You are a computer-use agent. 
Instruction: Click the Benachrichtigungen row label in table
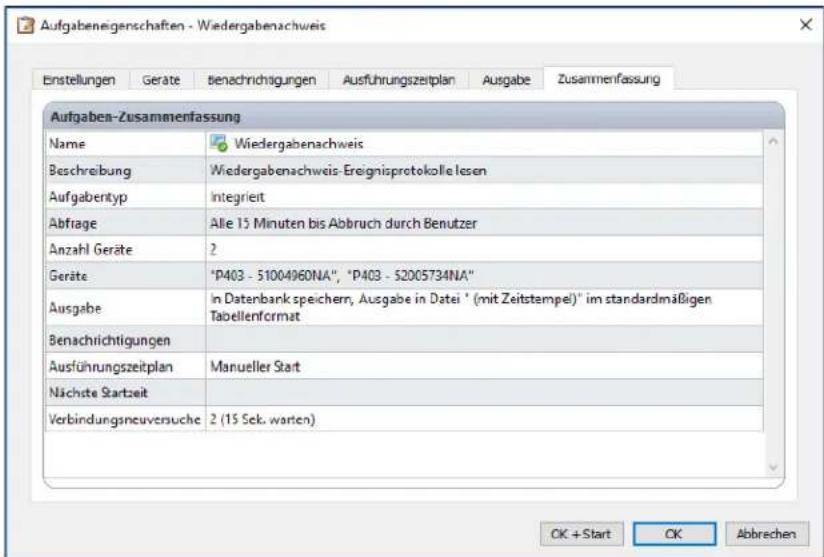(109, 340)
